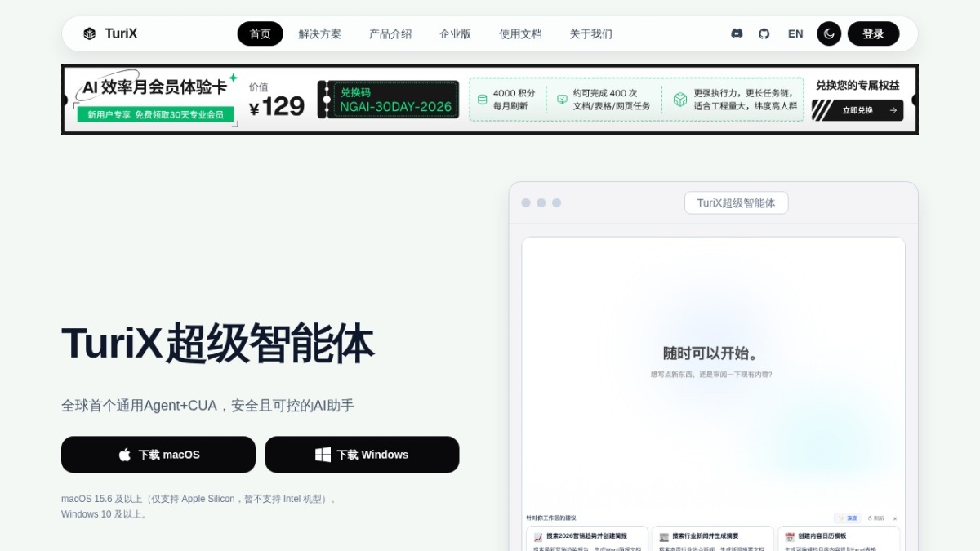Click the TuriX超级智能体 window title pill
This screenshot has height=551, width=980.
[736, 202]
